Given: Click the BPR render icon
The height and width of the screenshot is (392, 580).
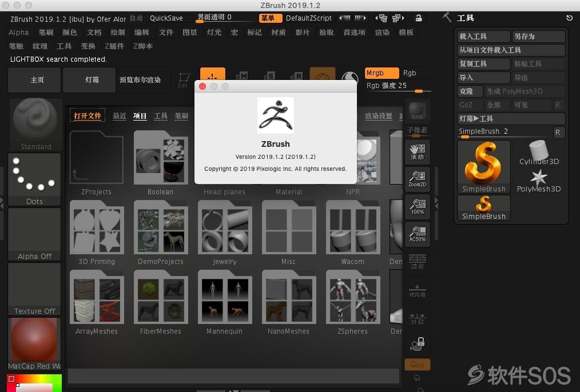Looking at the screenshot, I should 417,111.
